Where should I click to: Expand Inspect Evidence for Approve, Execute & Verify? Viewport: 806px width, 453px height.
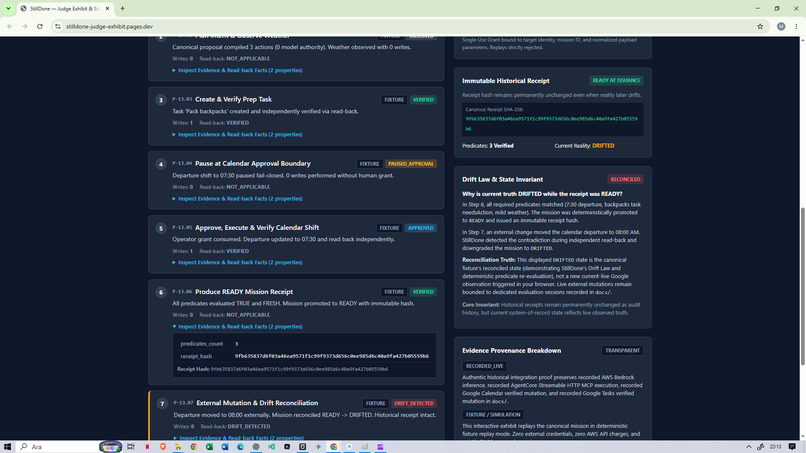click(237, 262)
